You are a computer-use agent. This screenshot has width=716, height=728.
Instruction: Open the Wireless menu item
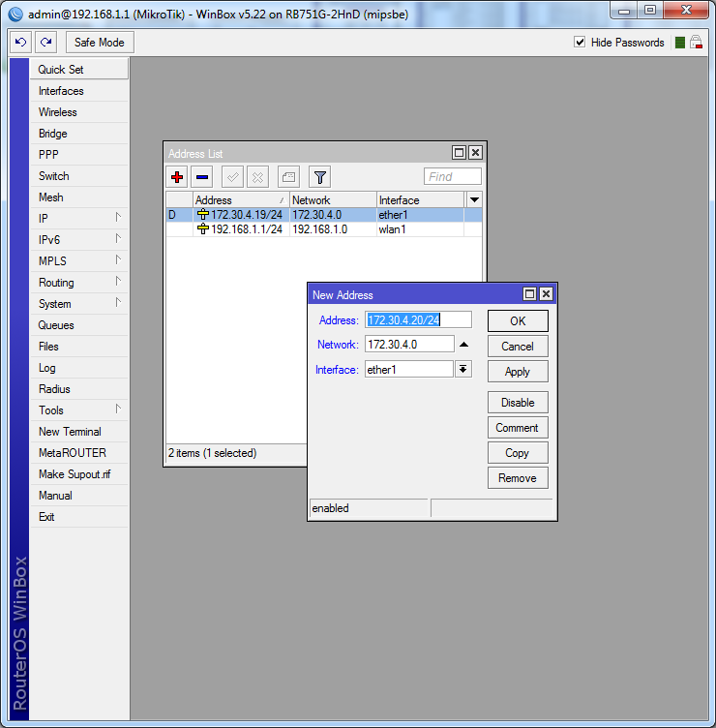point(79,112)
